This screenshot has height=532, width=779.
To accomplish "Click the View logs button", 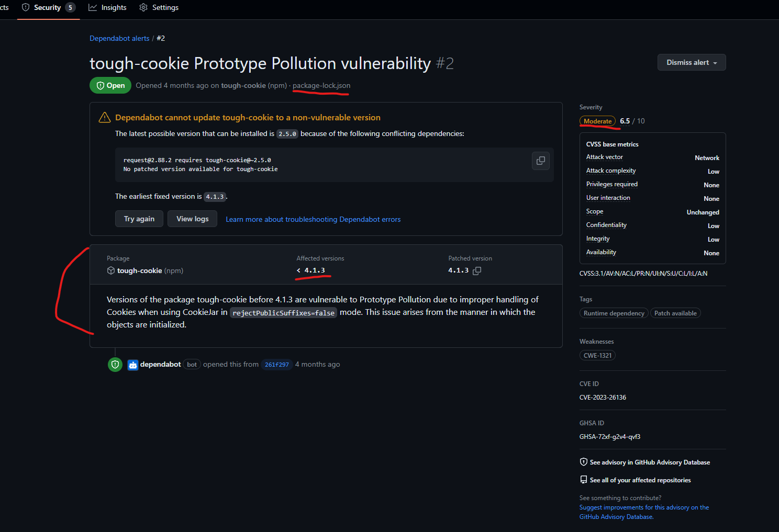I will tap(193, 219).
